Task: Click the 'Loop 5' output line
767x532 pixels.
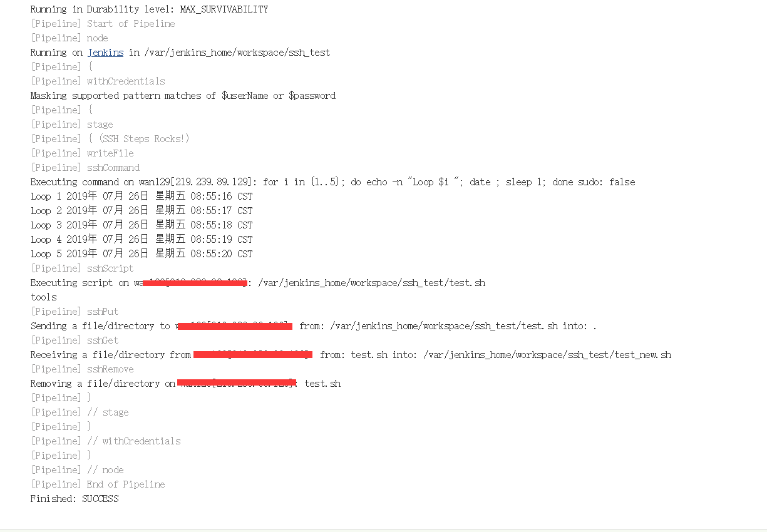Action: pos(142,254)
